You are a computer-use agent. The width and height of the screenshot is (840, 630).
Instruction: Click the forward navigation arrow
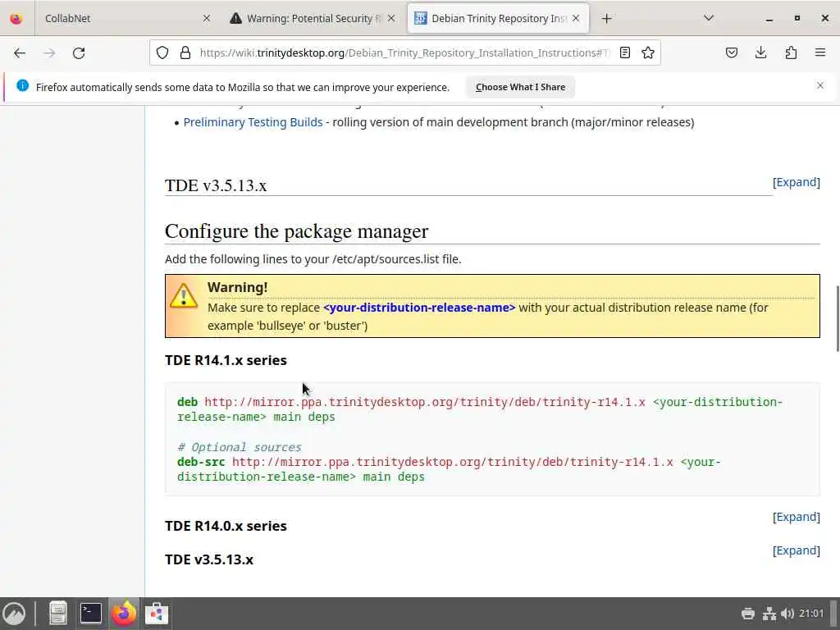tap(49, 53)
